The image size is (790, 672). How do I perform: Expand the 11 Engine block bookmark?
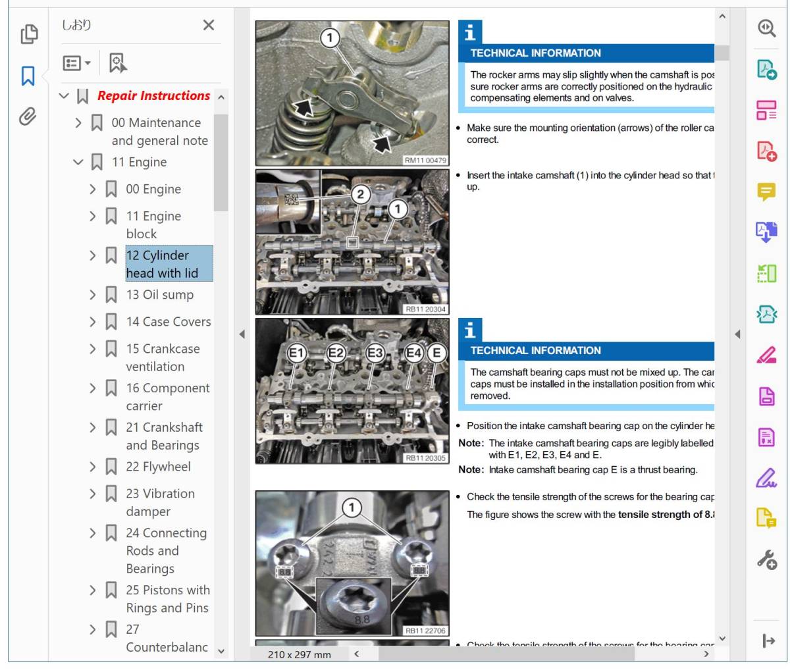(93, 216)
